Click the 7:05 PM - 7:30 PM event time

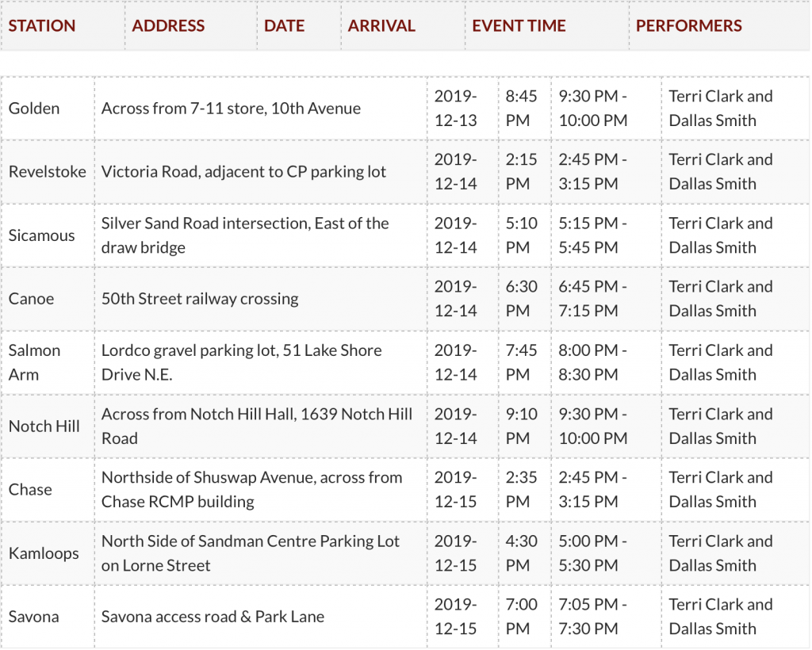tap(592, 617)
